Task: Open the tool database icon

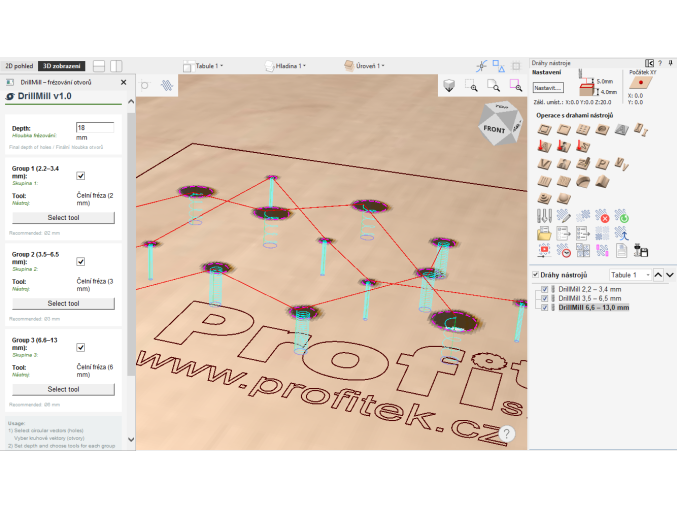Action: [x=544, y=215]
